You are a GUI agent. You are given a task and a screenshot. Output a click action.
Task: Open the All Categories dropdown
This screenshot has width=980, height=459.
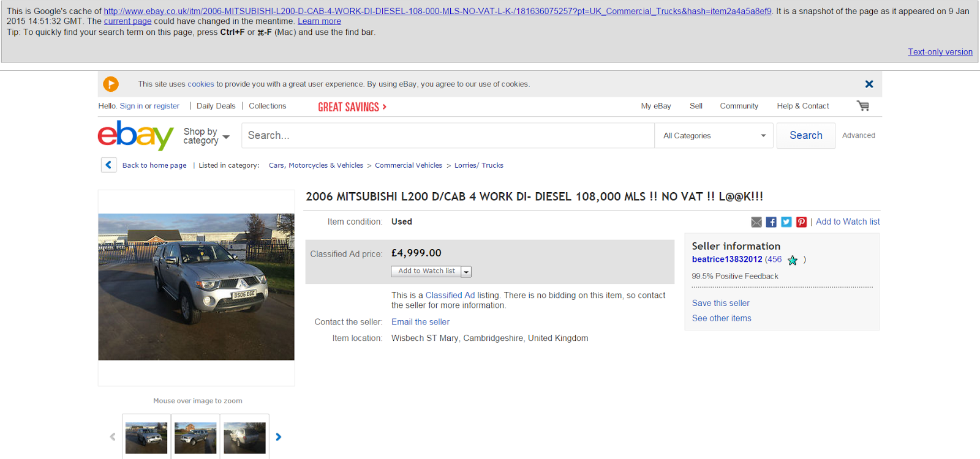(x=714, y=136)
